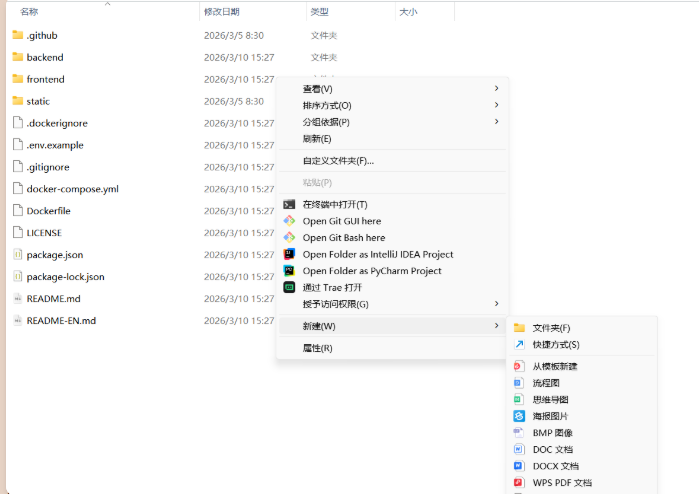Create a new DOCX 文档 from submenu
Image resolution: width=699 pixels, height=494 pixels.
pos(555,466)
